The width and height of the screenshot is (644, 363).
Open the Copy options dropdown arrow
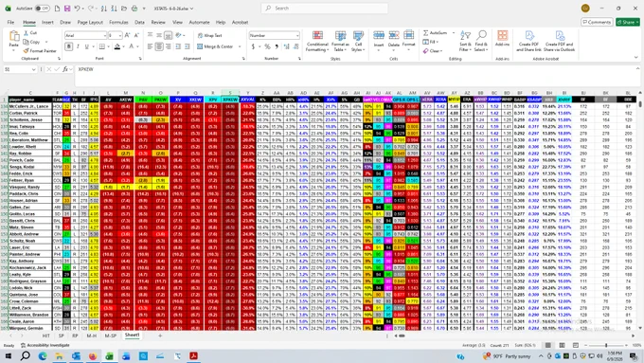46,42
